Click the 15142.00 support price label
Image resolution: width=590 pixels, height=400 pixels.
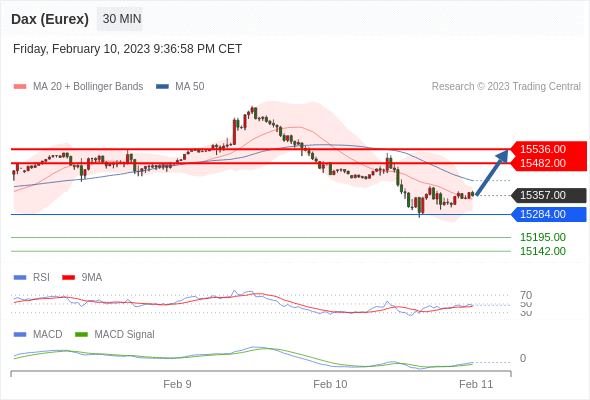543,251
